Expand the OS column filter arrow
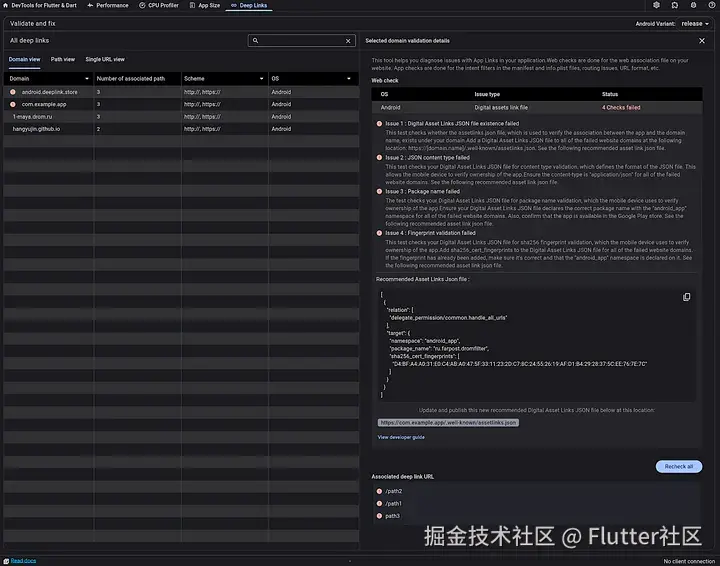Image resolution: width=720 pixels, height=566 pixels. tap(349, 78)
